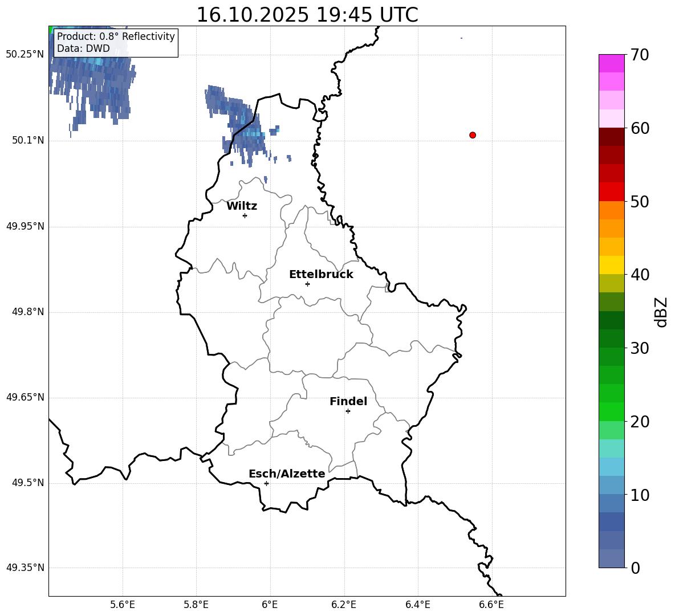Click the 6.6°E longitude label
This screenshot has width=675, height=616.
pyautogui.click(x=491, y=605)
